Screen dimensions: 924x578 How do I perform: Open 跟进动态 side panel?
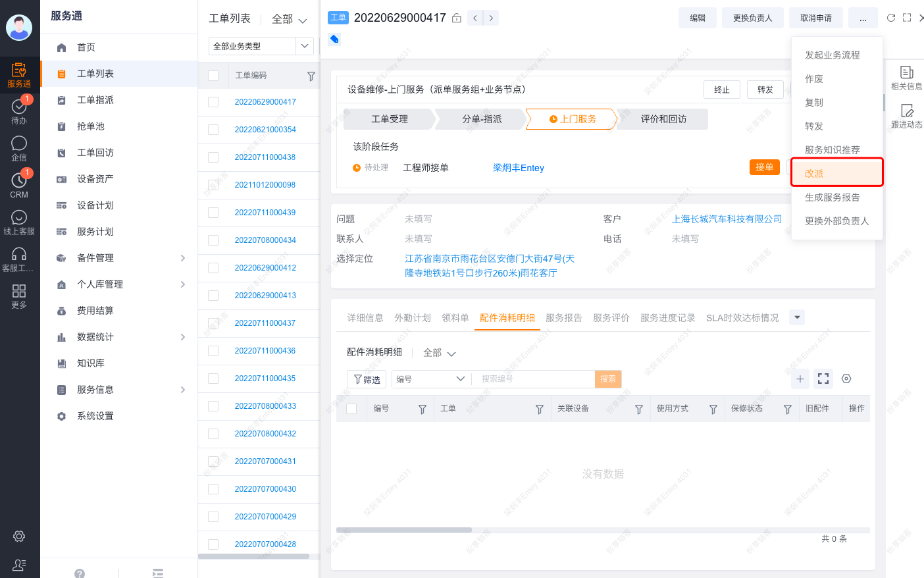[x=906, y=116]
